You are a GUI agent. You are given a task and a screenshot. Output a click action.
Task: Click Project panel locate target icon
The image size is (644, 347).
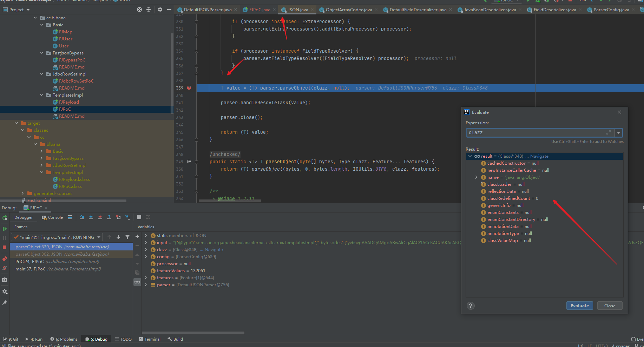pos(139,9)
